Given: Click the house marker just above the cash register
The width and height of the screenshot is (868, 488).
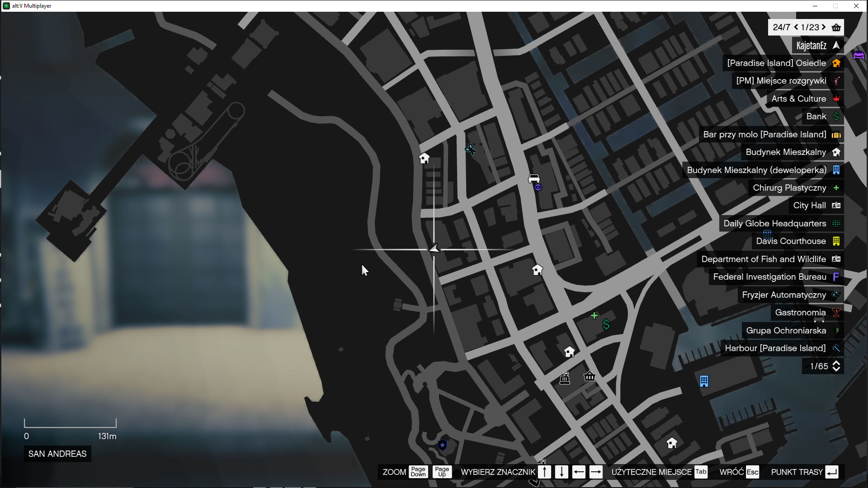Looking at the screenshot, I should 569,352.
